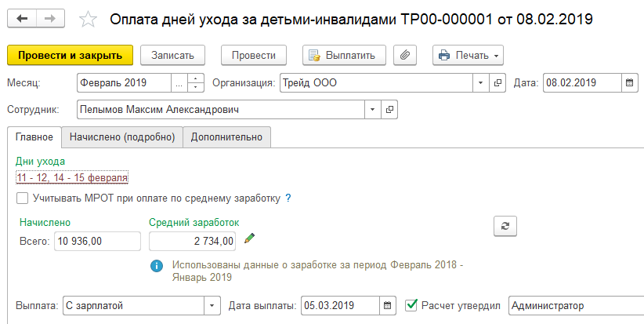Open the 'Выплата' dropdown list
The width and height of the screenshot is (644, 324).
point(212,305)
